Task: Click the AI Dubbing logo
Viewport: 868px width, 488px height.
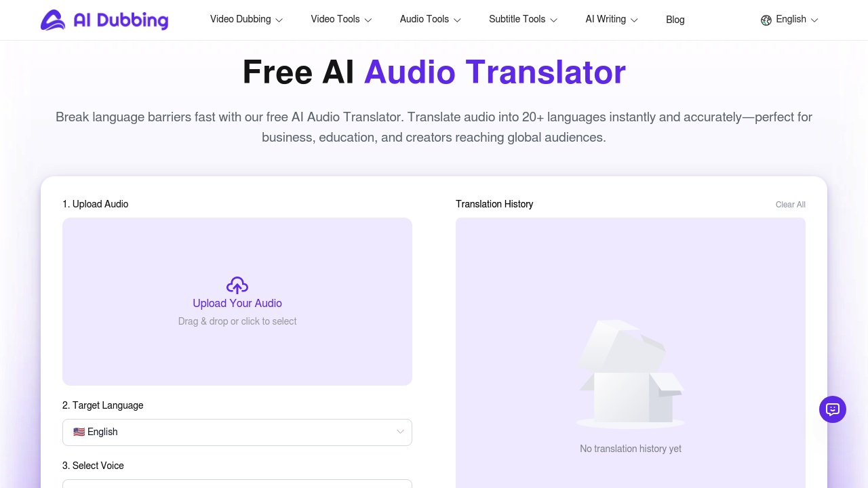Action: [x=104, y=20]
